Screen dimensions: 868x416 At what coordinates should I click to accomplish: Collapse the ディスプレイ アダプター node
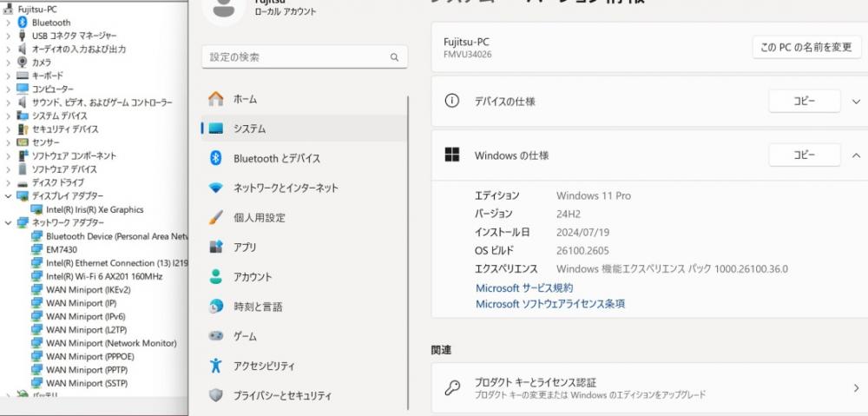(8, 195)
